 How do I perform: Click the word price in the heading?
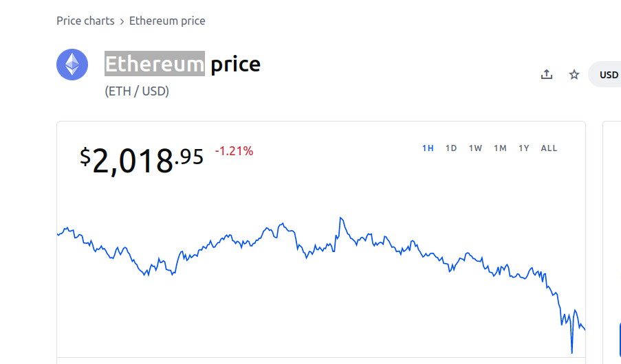click(235, 65)
